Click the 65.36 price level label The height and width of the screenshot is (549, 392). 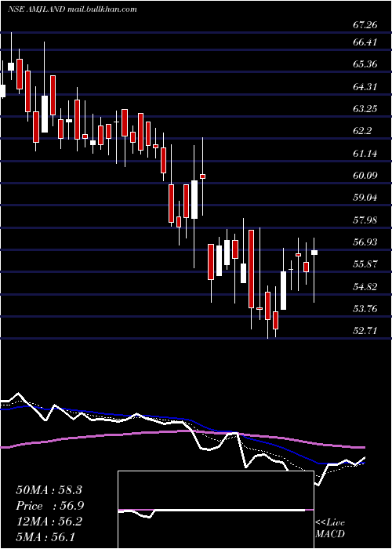tap(365, 64)
